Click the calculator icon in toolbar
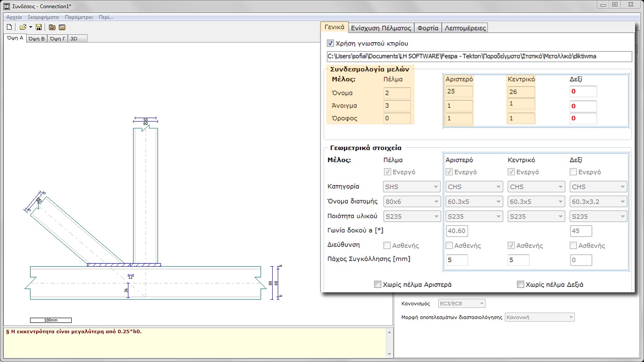The width and height of the screenshot is (644, 362). 62,27
